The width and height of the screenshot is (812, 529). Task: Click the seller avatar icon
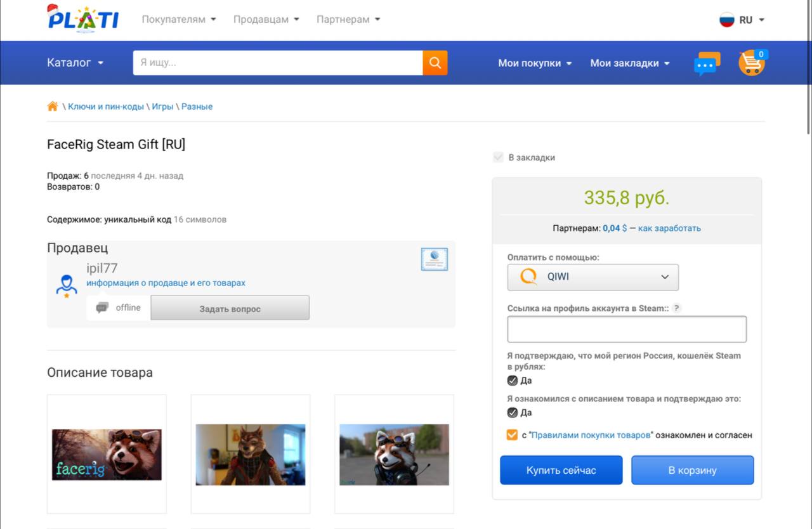(66, 285)
